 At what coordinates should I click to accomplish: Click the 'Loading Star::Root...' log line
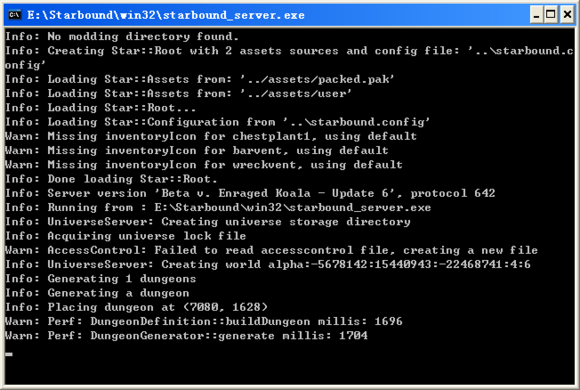click(x=101, y=108)
